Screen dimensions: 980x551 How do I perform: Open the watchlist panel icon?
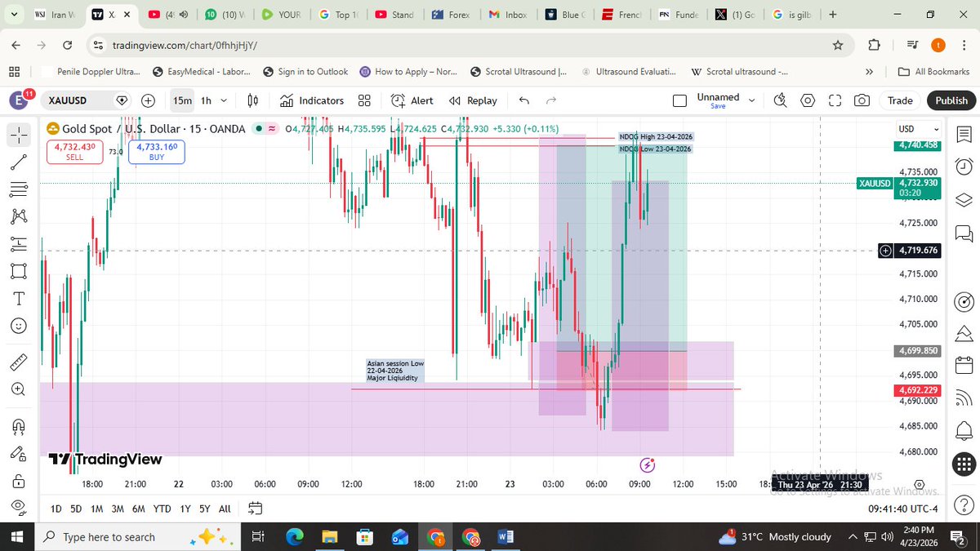pyautogui.click(x=963, y=134)
